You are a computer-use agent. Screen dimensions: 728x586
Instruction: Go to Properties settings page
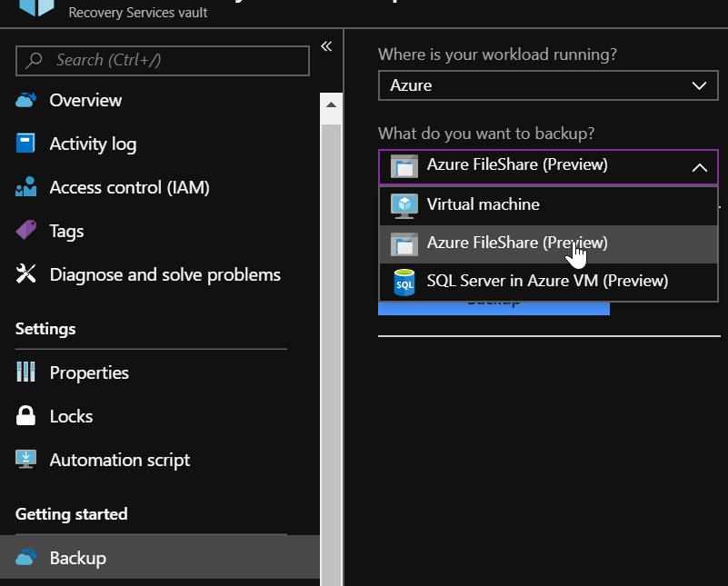pyautogui.click(x=89, y=372)
